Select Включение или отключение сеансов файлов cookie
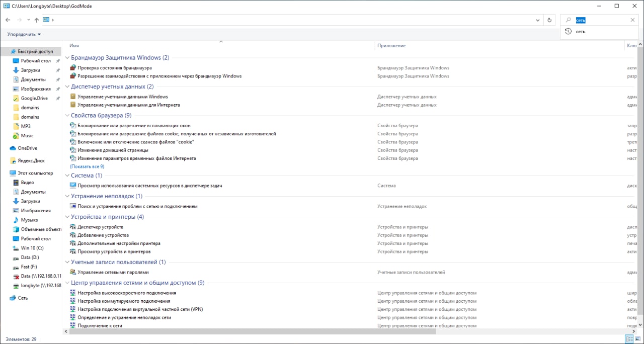 tap(135, 142)
